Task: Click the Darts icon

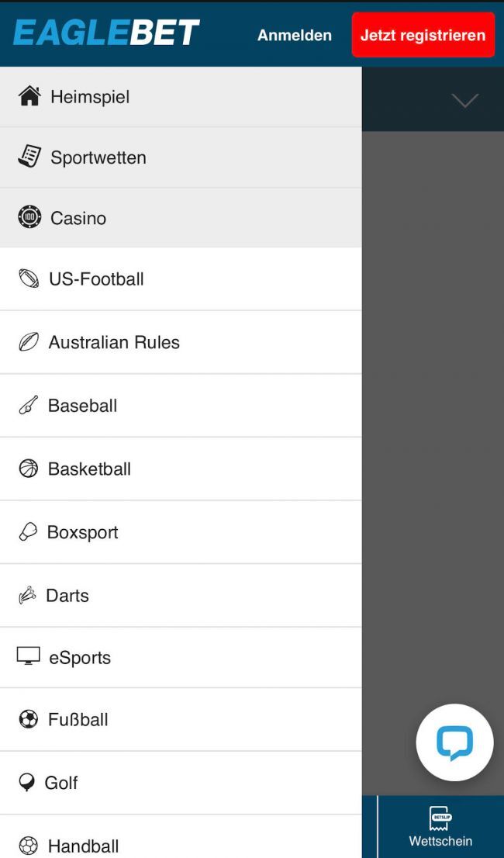Action: 27,596
